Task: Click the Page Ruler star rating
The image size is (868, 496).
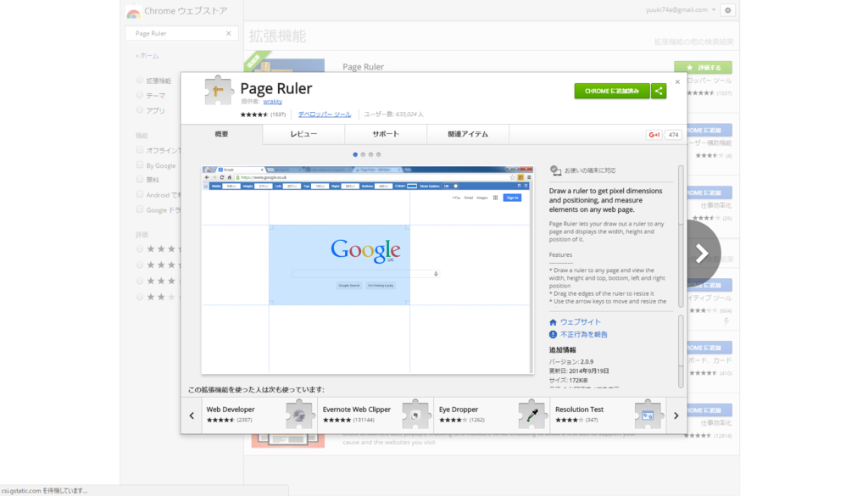Action: [x=253, y=114]
